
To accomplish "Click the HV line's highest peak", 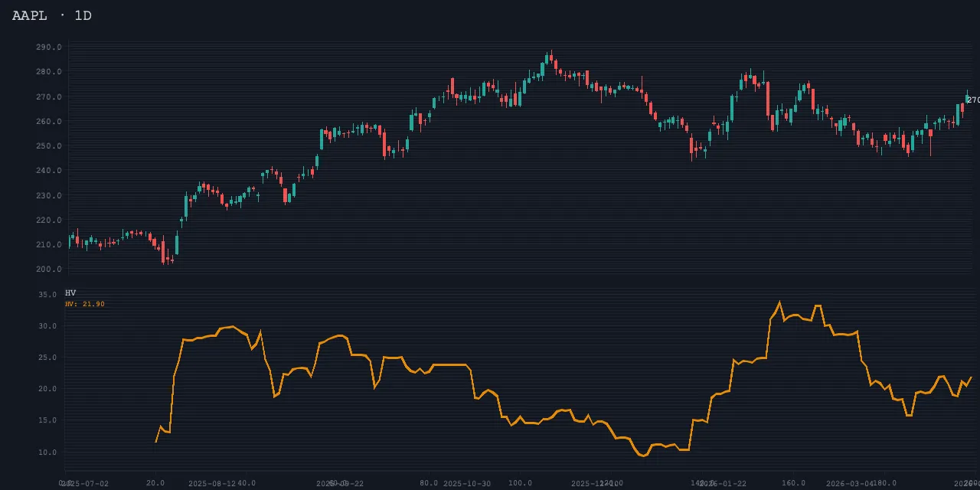I will coord(779,302).
